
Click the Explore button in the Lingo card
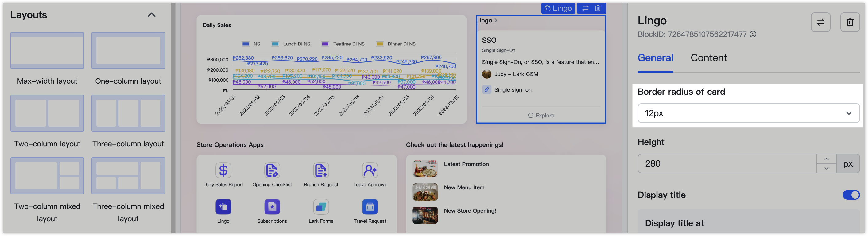pos(541,115)
